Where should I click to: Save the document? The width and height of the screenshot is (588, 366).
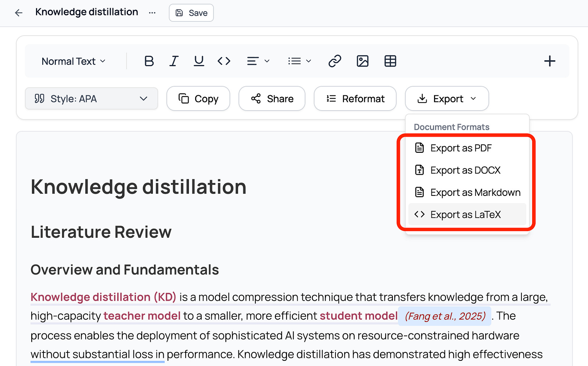(x=191, y=13)
